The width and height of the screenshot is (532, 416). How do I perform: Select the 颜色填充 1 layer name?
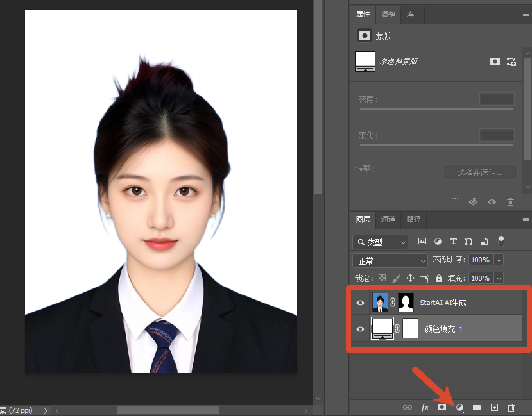[x=443, y=329]
